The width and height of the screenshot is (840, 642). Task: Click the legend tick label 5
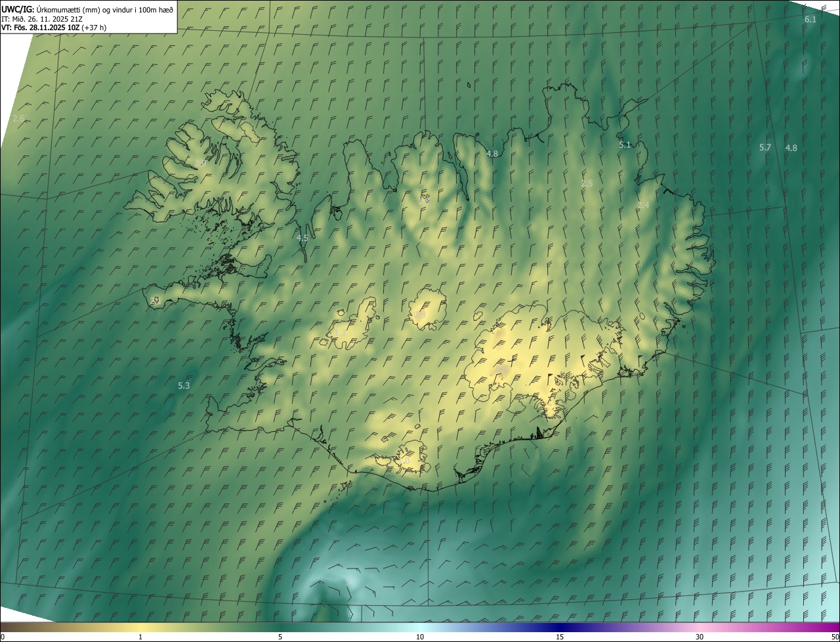point(280,637)
